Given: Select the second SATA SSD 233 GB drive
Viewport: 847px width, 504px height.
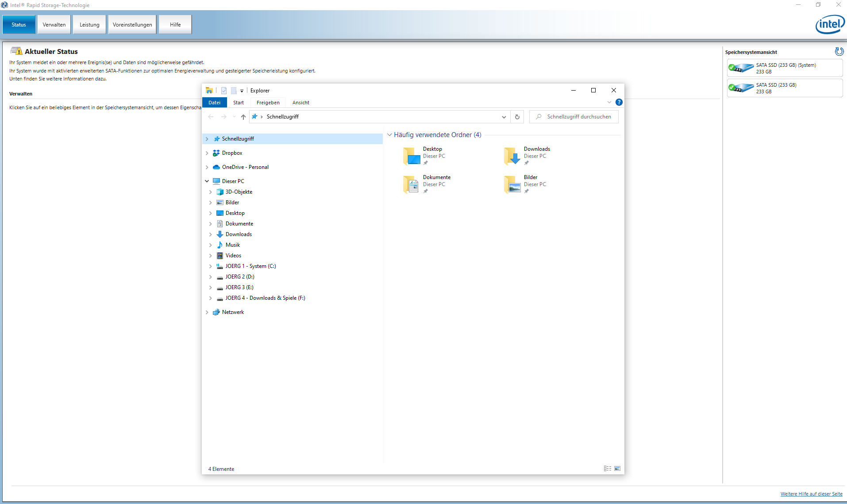Looking at the screenshot, I should [x=785, y=88].
